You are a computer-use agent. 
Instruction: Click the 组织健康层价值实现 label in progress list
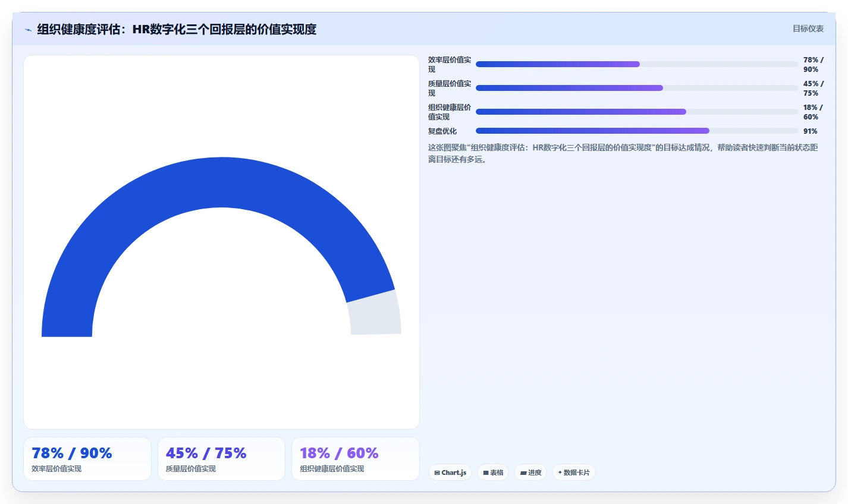click(x=450, y=112)
